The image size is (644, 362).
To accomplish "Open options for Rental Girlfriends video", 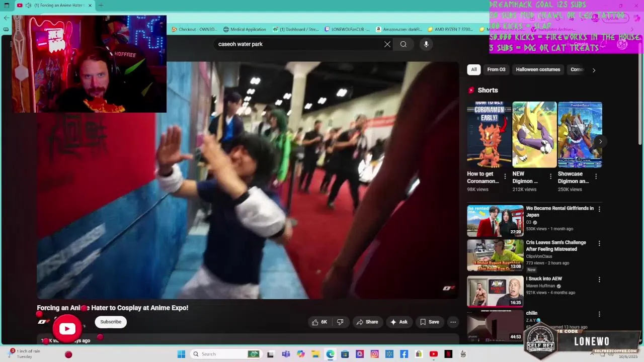I will click(x=599, y=209).
